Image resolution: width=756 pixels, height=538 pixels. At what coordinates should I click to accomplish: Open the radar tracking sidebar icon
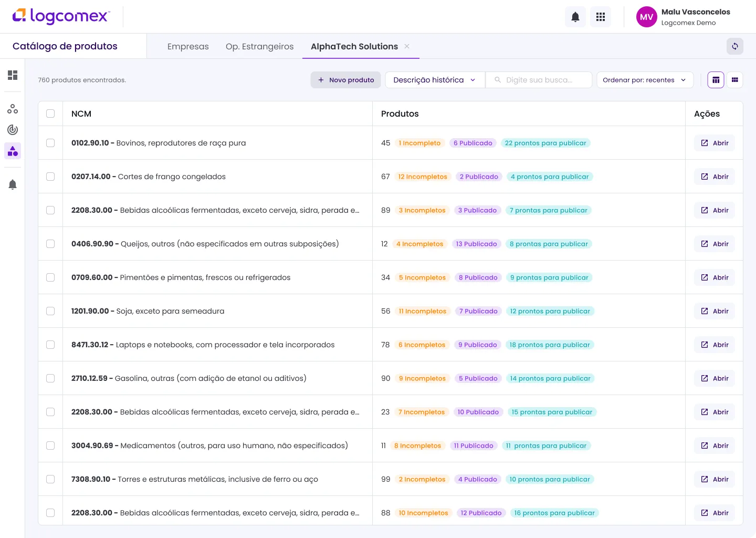(13, 130)
